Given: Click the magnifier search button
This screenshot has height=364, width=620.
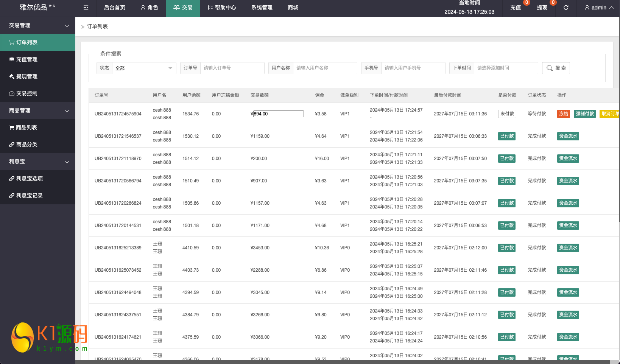Looking at the screenshot, I should [556, 68].
